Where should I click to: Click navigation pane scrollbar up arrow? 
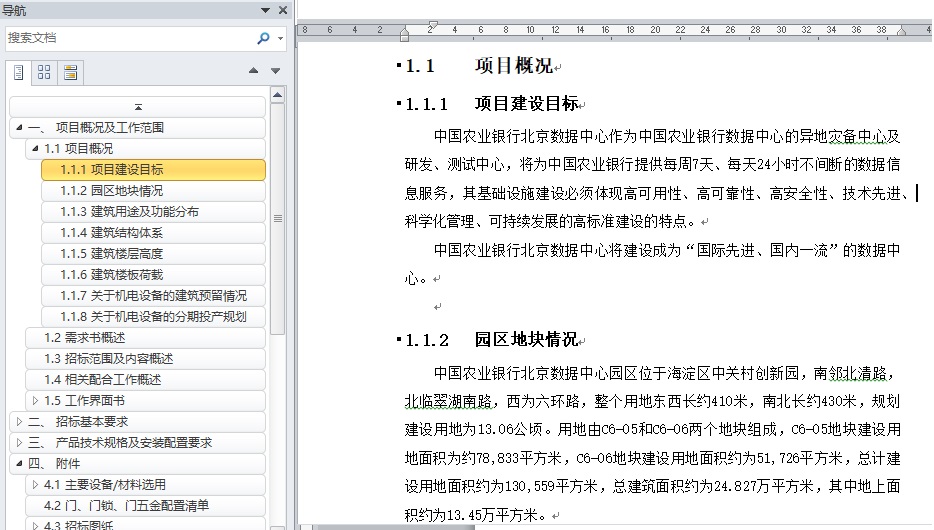coord(277,95)
